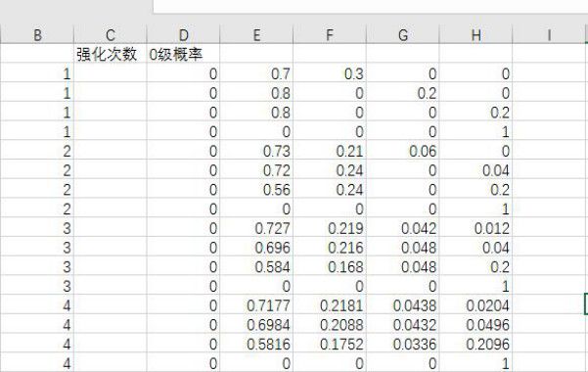Select cell with value 0.0204
Screen dimensions: 588x372
coord(475,305)
